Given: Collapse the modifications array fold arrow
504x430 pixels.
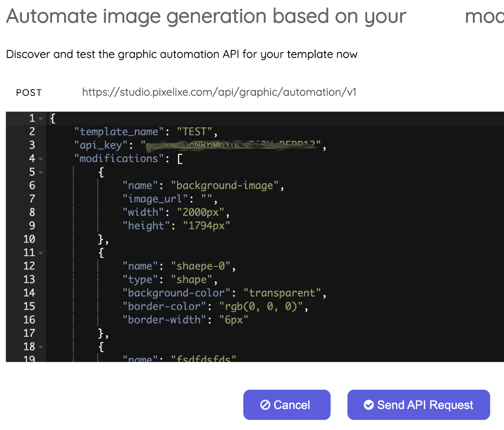Looking at the screenshot, I should [41, 159].
